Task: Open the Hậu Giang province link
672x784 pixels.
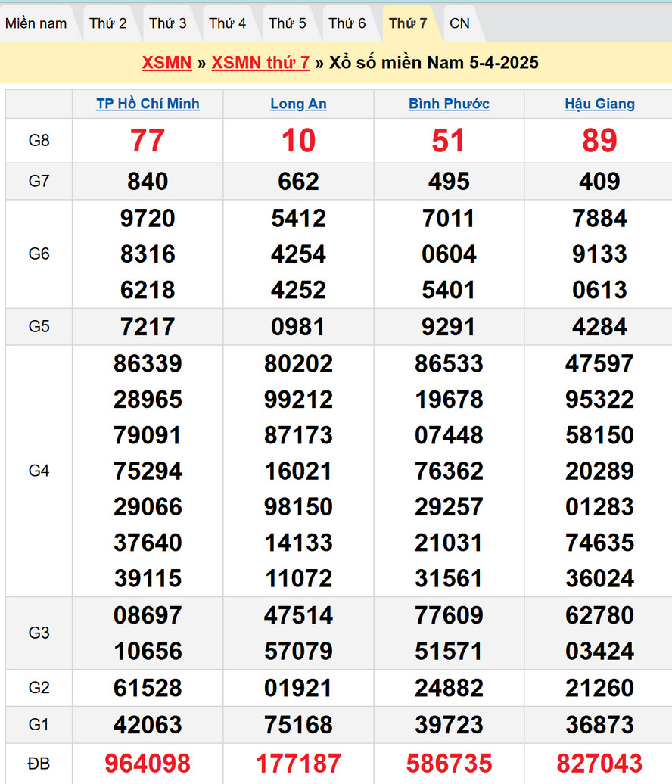Action: coord(599,104)
